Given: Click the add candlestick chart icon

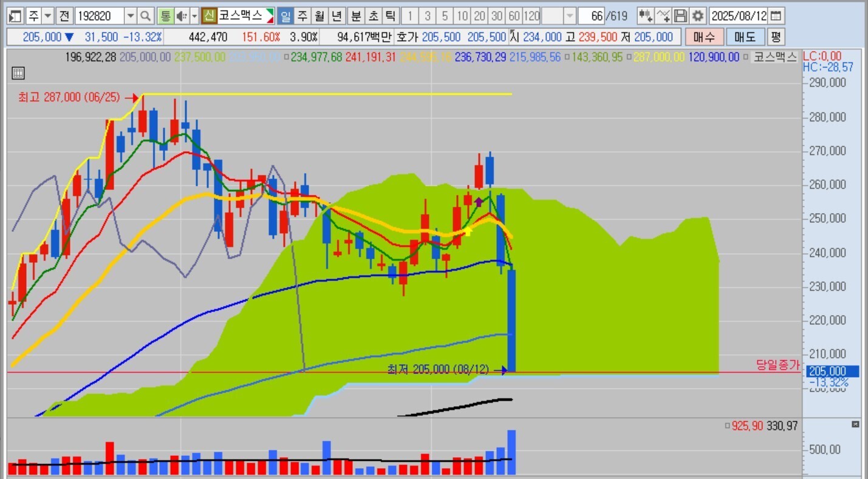Looking at the screenshot, I should pos(646,15).
